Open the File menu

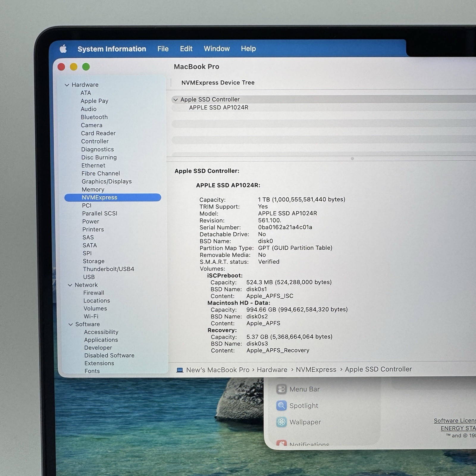click(163, 49)
